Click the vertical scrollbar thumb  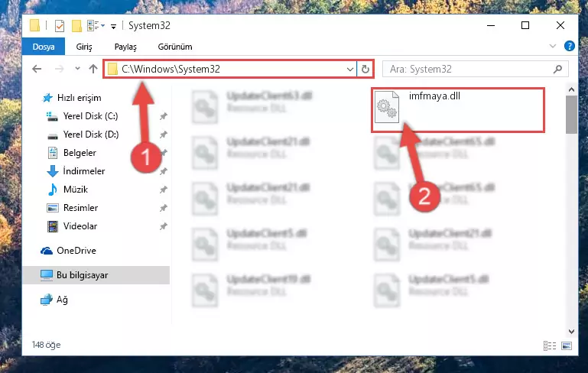pyautogui.click(x=571, y=115)
